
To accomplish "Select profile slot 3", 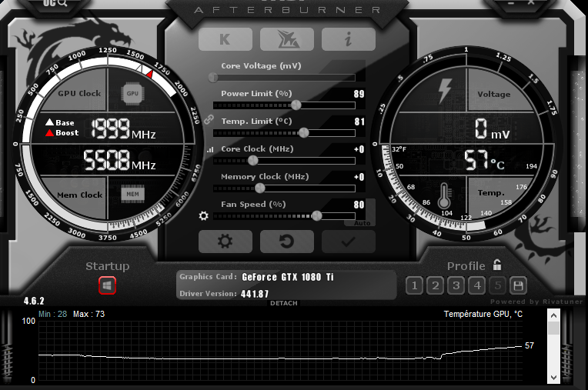I will coord(456,286).
